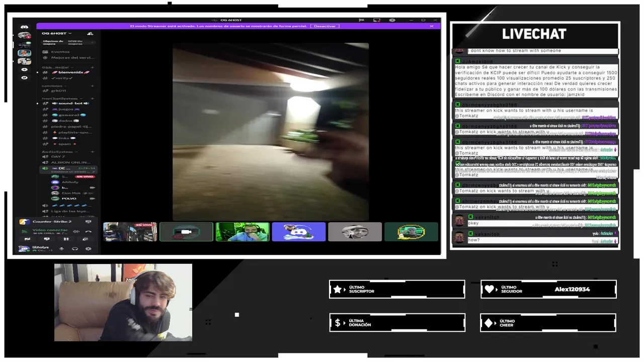Select green webcam participant thumbnail

[243, 232]
